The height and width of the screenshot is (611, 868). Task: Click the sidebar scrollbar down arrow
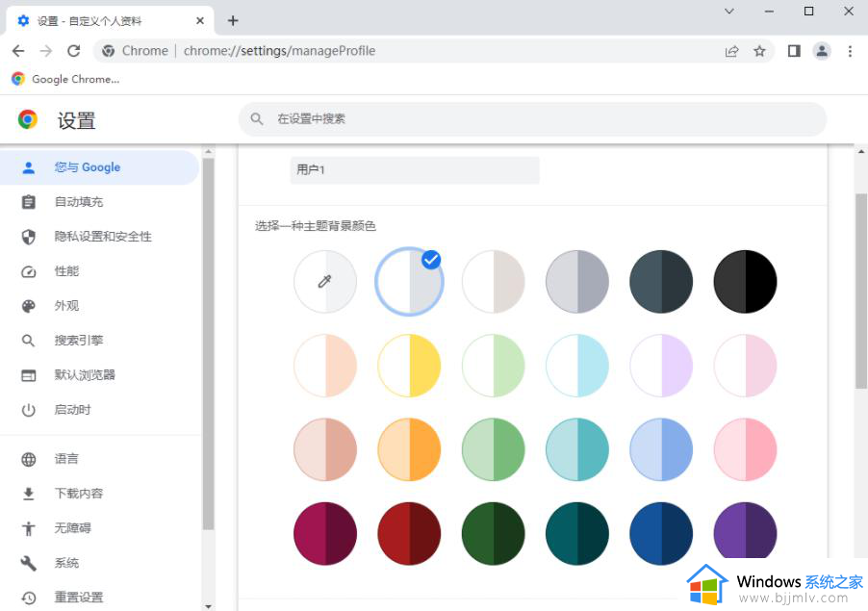tap(208, 606)
